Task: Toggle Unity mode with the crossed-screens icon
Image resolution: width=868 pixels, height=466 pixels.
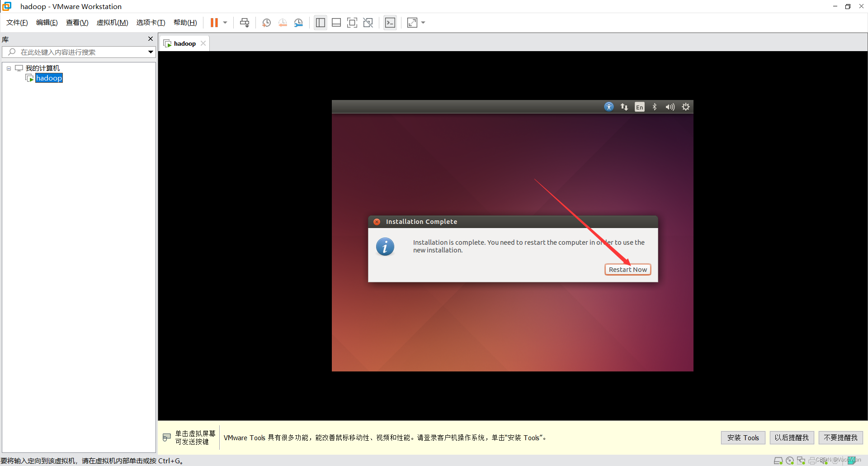Action: coord(368,22)
